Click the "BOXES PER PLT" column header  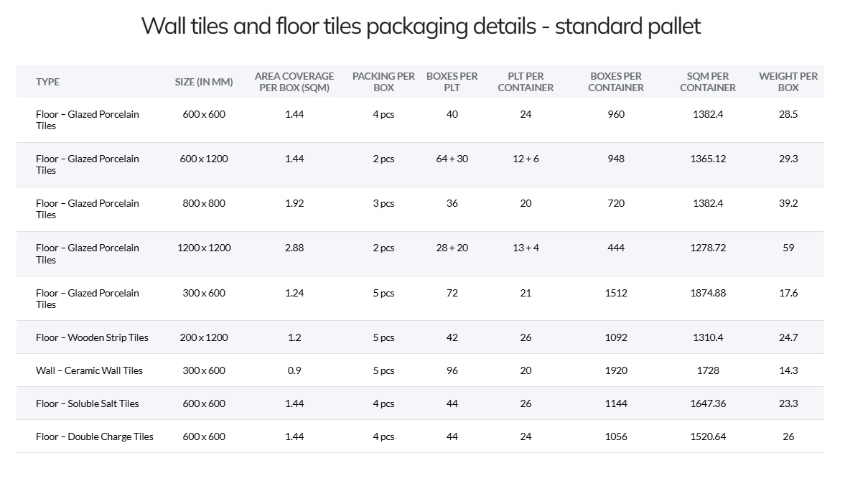point(452,82)
